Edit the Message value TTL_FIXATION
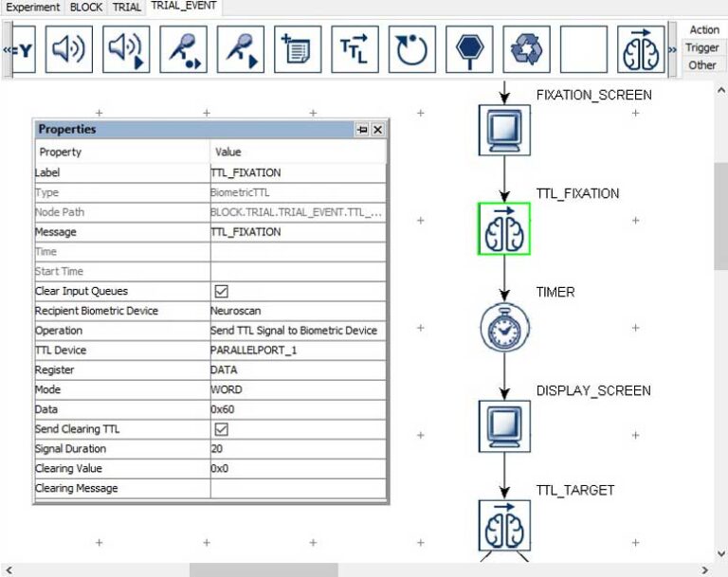The width and height of the screenshot is (728, 577). (x=298, y=232)
